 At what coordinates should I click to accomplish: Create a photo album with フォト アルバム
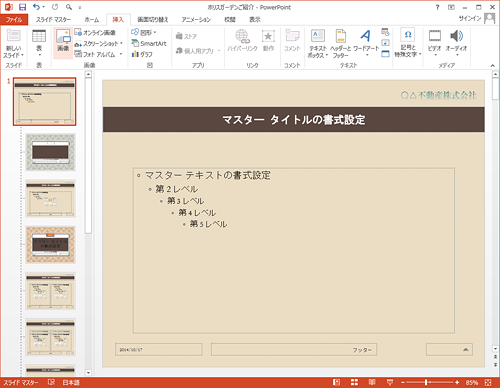point(95,54)
